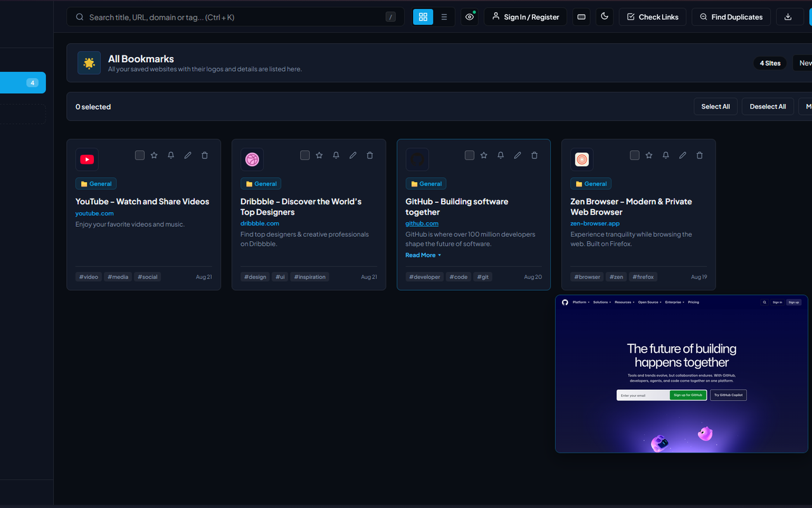Open the github.com link
812x508 pixels.
click(422, 224)
